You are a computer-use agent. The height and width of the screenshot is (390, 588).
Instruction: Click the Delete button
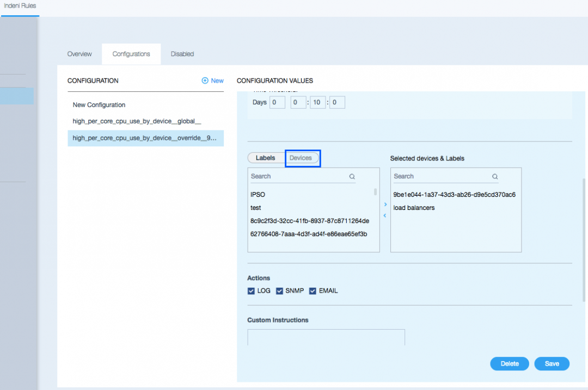(510, 364)
